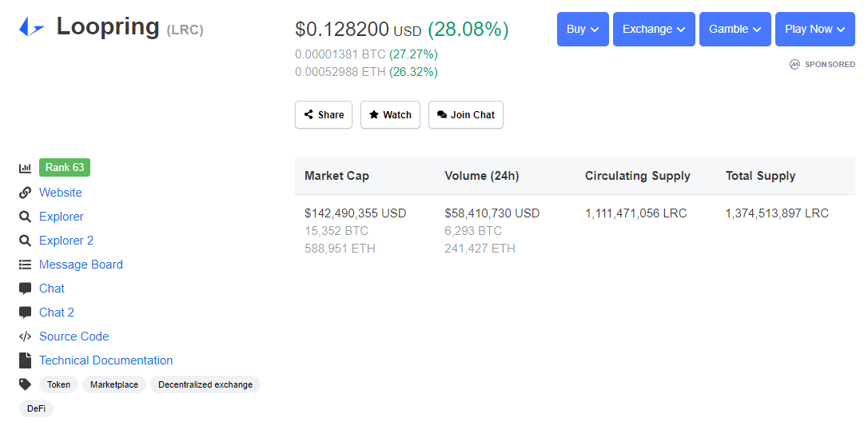
Task: Click the list icon beside Message Board
Action: tap(25, 265)
